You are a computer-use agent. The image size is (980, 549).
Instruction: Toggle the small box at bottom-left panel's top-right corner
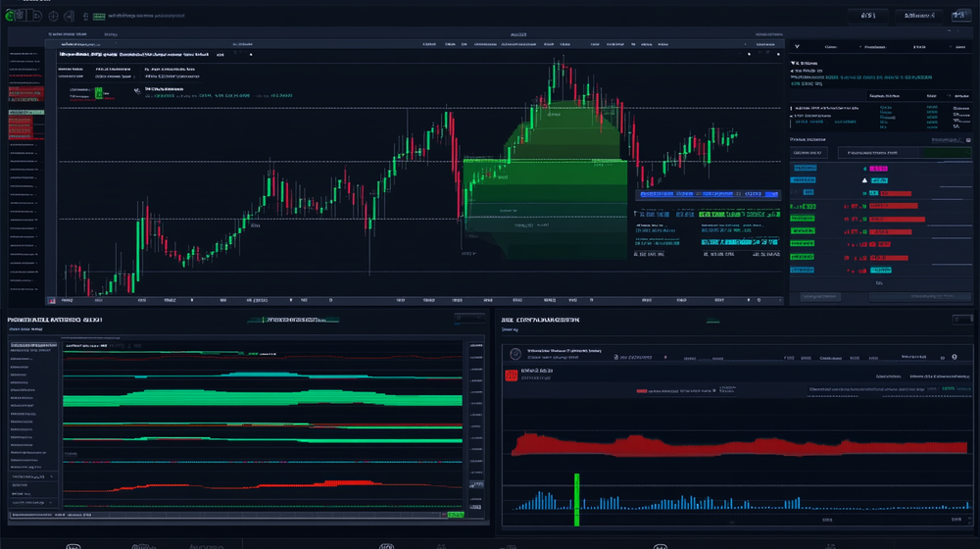[x=470, y=319]
